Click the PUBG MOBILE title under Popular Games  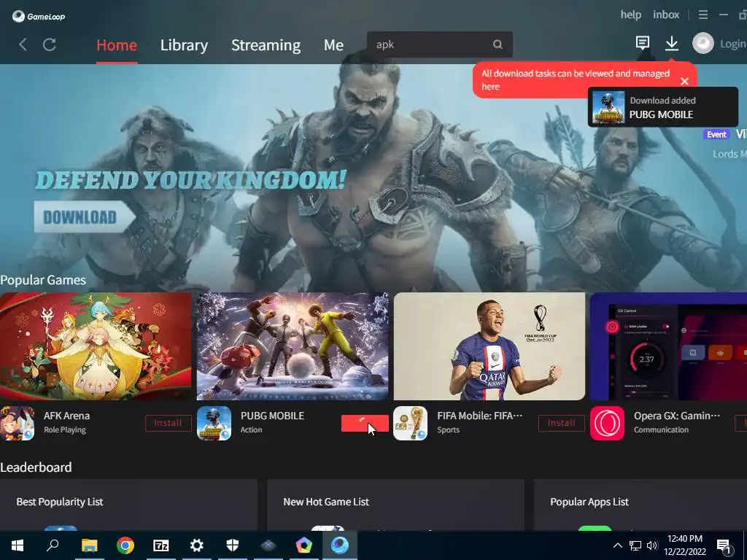coord(273,416)
